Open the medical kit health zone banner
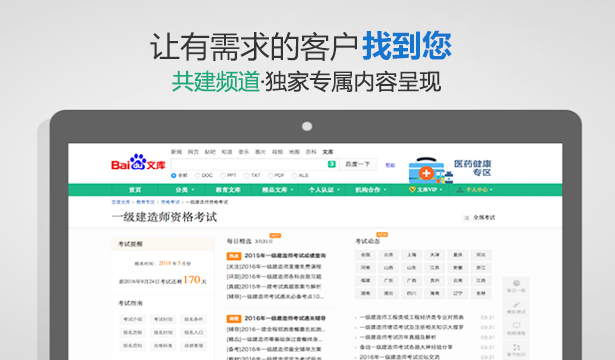Viewport: 615px width, 360px height. pos(449,170)
